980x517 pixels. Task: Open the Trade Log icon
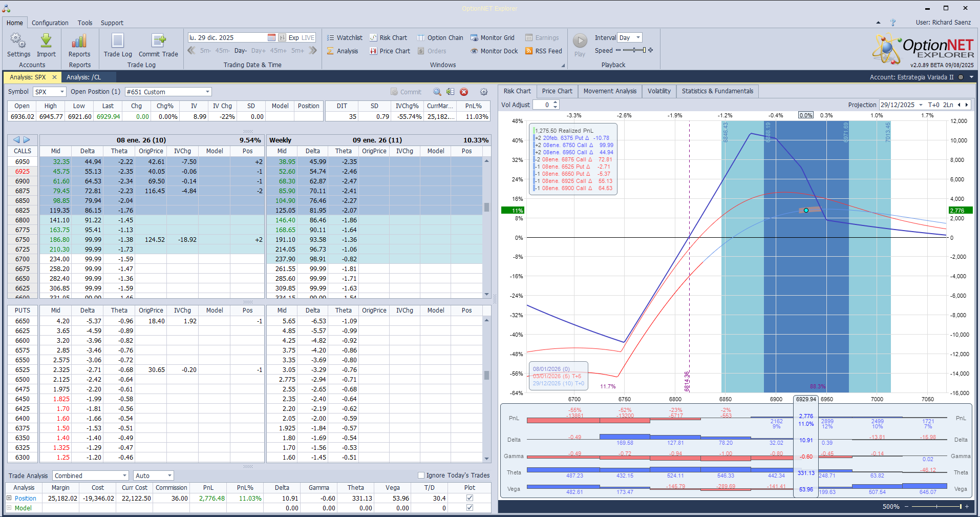(x=118, y=45)
